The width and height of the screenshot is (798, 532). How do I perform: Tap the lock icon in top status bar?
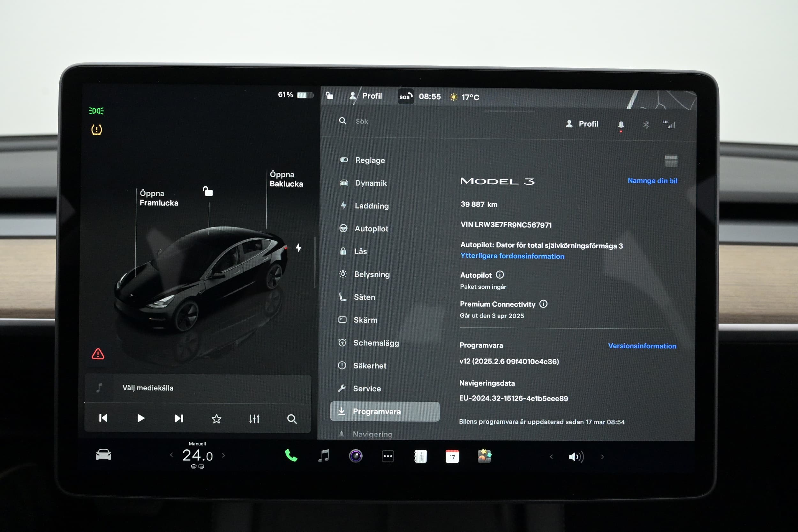pos(329,95)
